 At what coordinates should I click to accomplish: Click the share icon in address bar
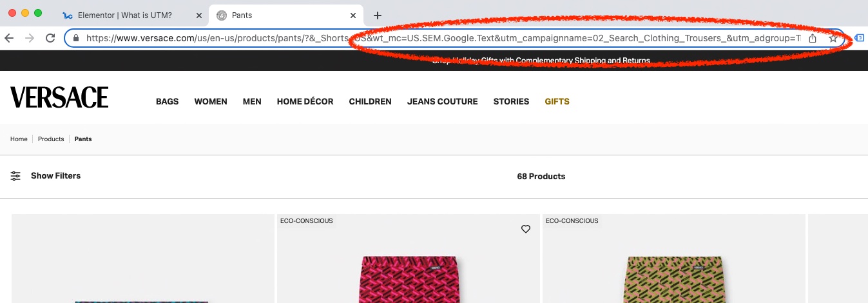coord(813,38)
